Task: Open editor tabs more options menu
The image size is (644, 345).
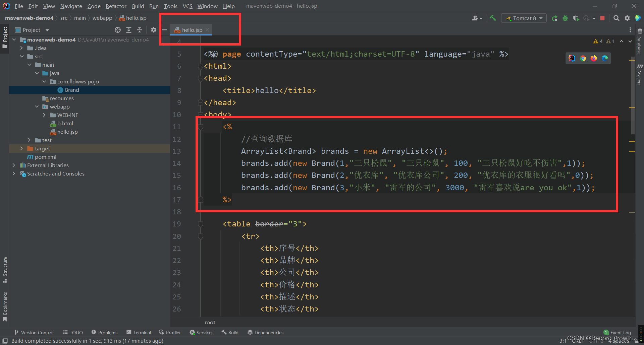Action: tap(630, 30)
